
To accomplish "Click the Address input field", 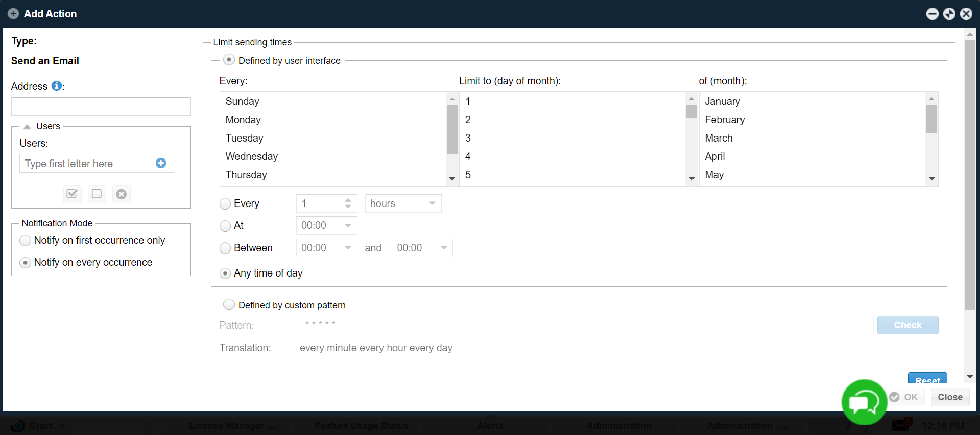I will coord(101,106).
